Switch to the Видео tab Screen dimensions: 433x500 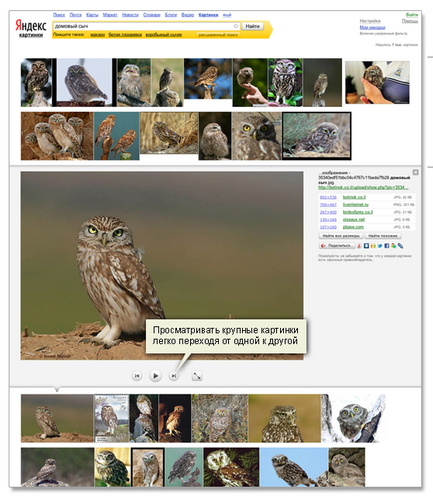point(188,15)
